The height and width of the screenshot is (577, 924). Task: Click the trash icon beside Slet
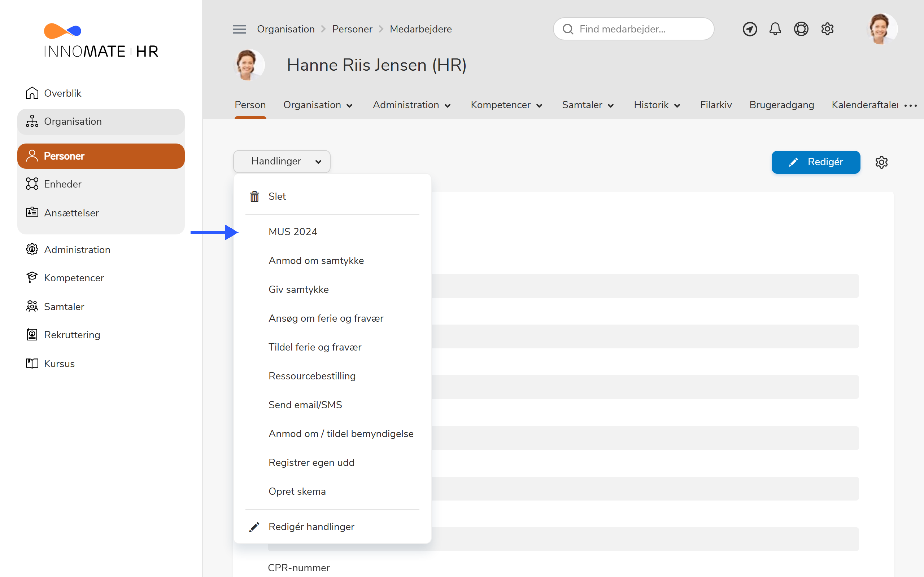click(x=254, y=197)
